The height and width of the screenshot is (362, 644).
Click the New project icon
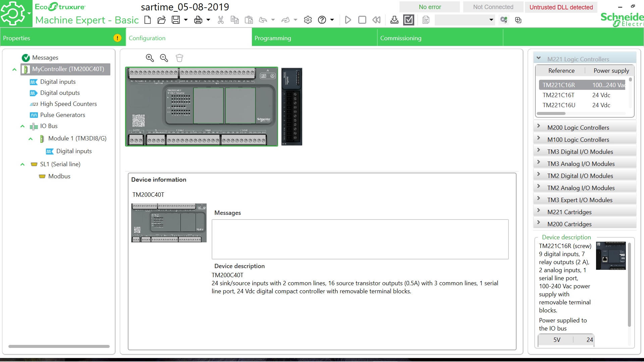pos(148,20)
